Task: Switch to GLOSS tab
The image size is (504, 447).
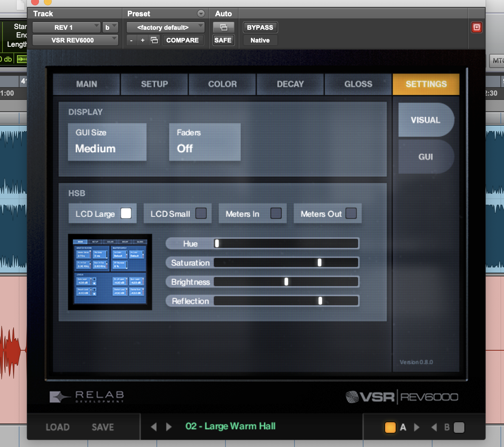Action: [358, 84]
